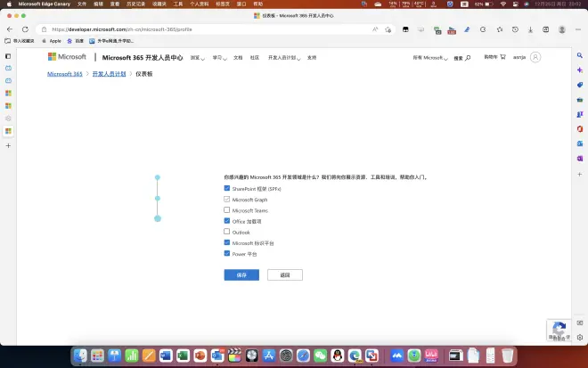
Task: Open the profile avatar in Edge toolbar
Action: coord(562,29)
